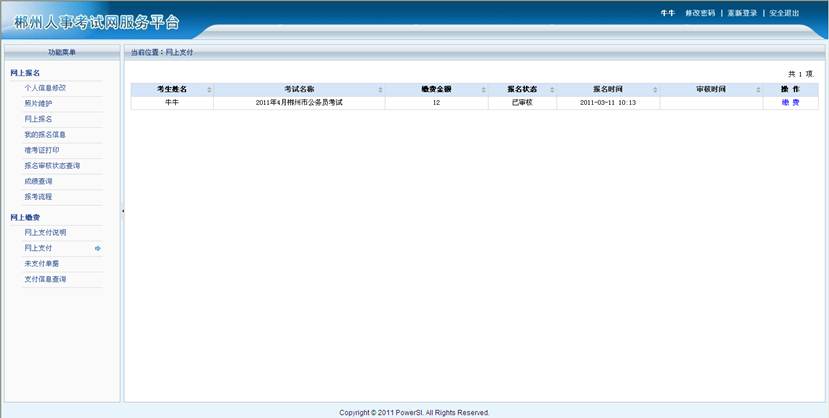Image resolution: width=829 pixels, height=418 pixels.
Task: Click the sort arrows on 报名状态 column
Action: pos(557,90)
